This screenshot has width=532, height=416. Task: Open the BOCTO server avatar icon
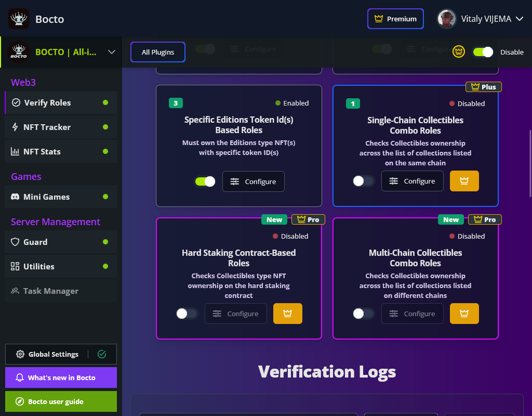click(19, 52)
